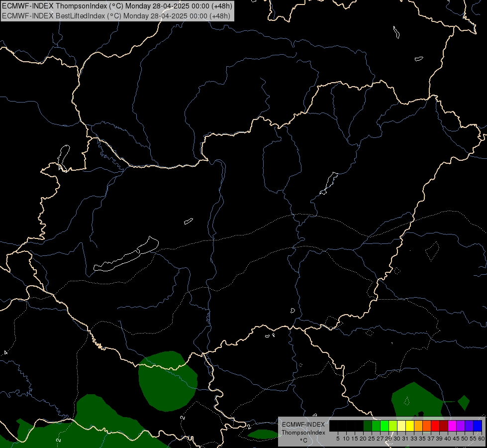Click the legend tick value '55'
Screen dimensions: 487x448
click(x=474, y=439)
